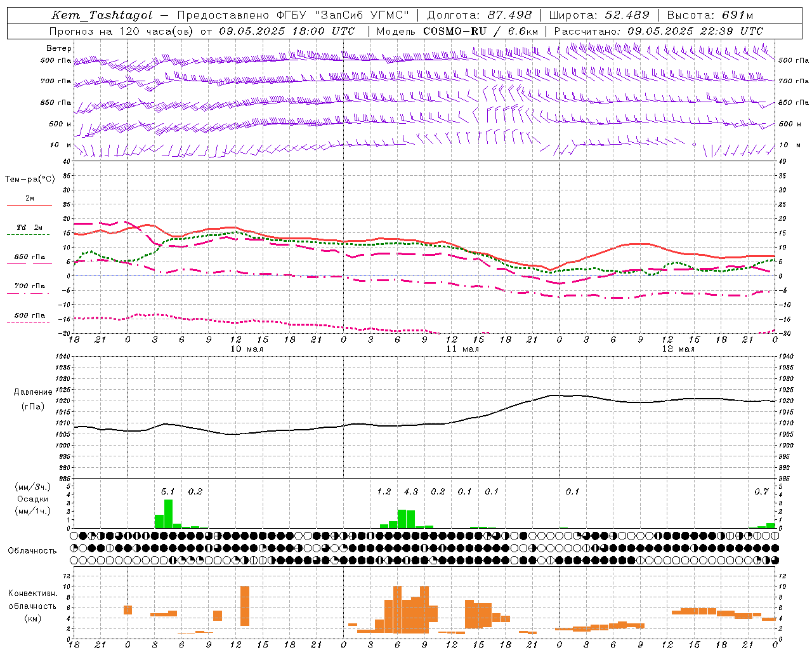
Task: Click the 4.3 precipitation amount
Action: pyautogui.click(x=411, y=491)
